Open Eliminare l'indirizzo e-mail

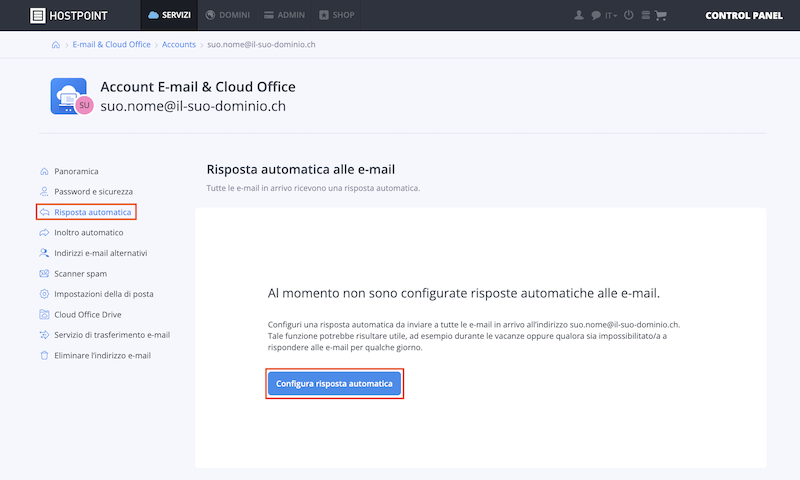103,356
